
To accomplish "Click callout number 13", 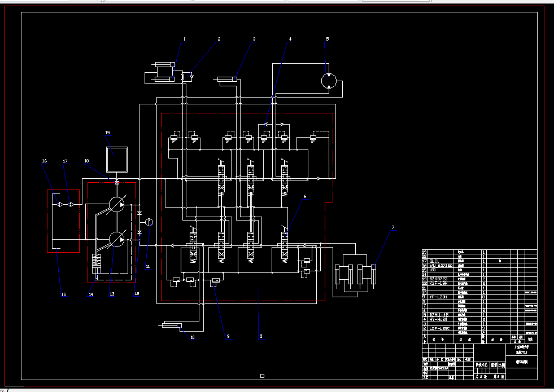I will click(x=112, y=294).
